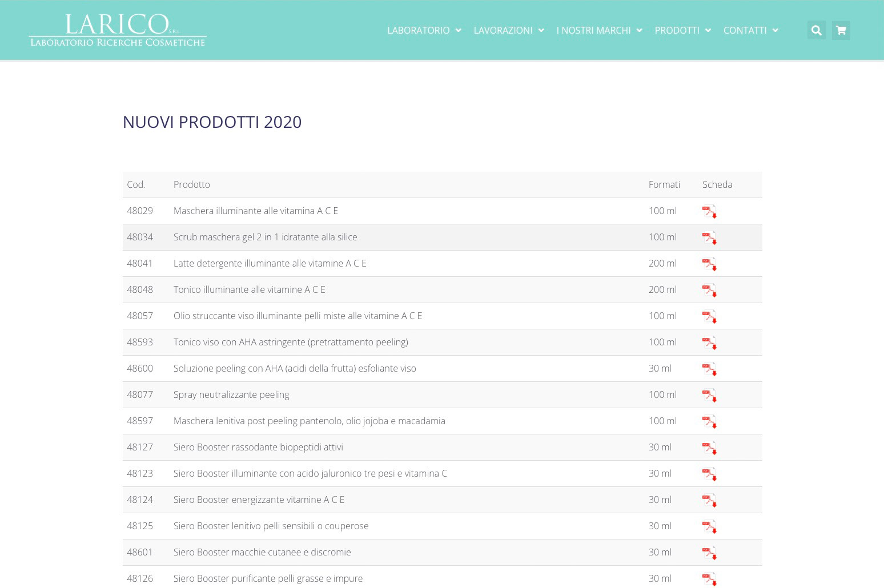The width and height of the screenshot is (884, 588).
Task: Open the CONTATTI menu item
Action: pyautogui.click(x=745, y=30)
